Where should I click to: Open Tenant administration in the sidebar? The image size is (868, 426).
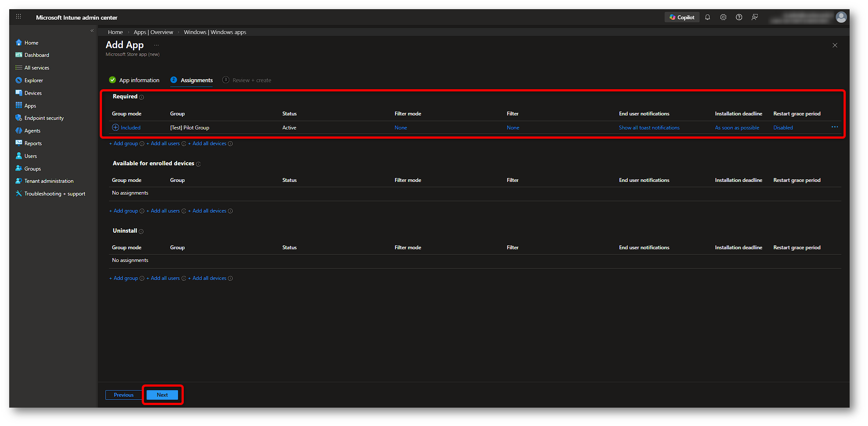pyautogui.click(x=49, y=181)
